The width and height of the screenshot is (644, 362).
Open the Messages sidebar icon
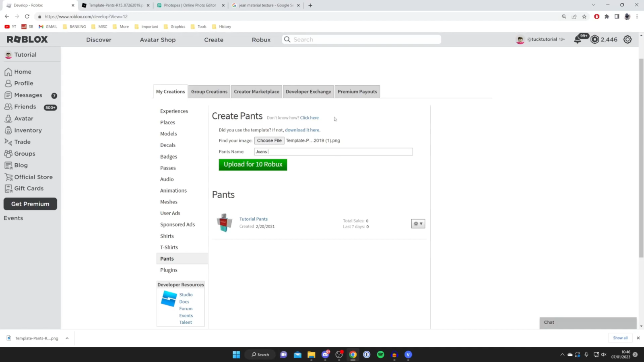click(8, 95)
